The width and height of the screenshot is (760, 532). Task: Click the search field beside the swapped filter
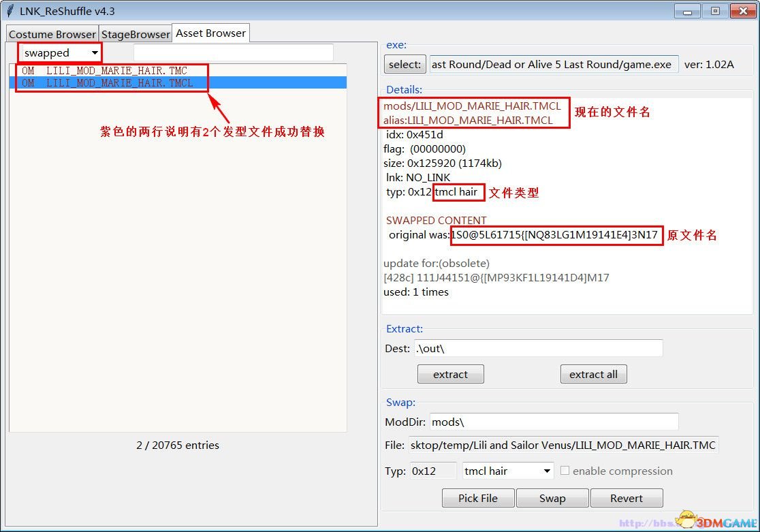click(233, 52)
